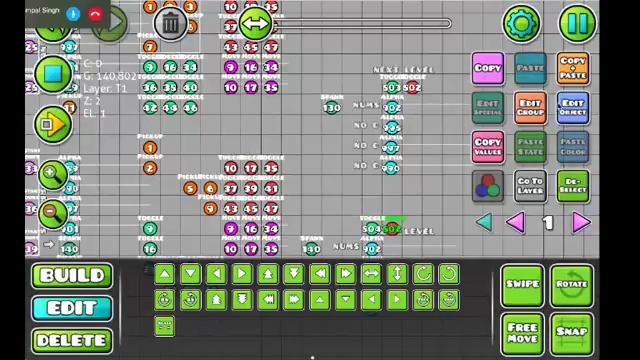Click the Copy + Paste button

pyautogui.click(x=573, y=69)
